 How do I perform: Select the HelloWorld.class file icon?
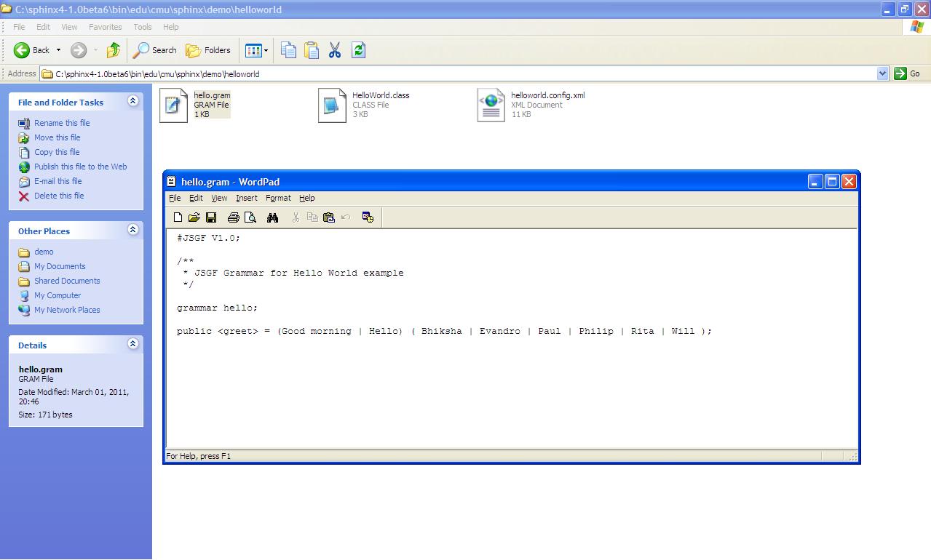point(332,105)
